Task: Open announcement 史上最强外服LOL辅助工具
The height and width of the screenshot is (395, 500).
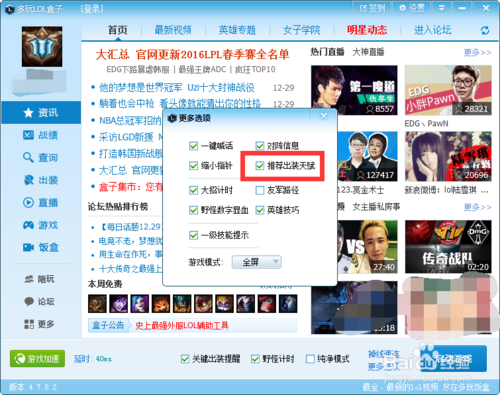Action: pos(182,325)
